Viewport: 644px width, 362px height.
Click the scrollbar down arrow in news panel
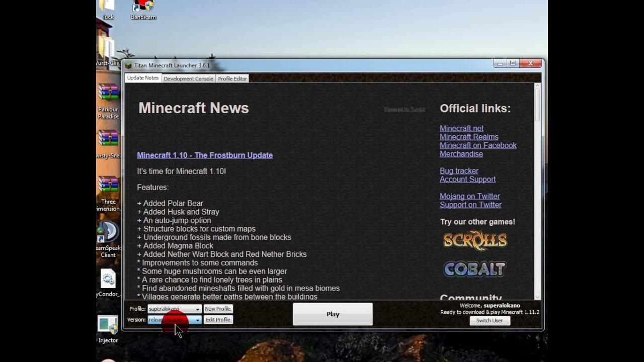coord(537,297)
